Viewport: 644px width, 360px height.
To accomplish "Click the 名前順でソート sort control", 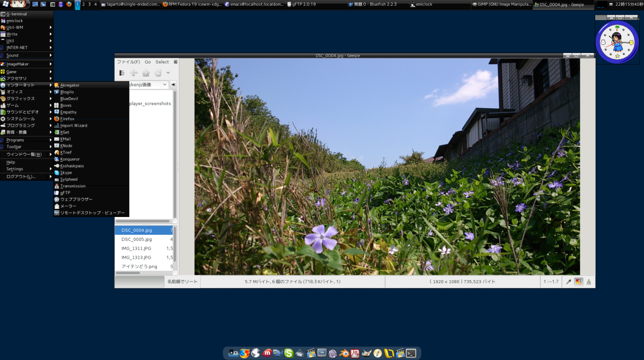I will (182, 282).
